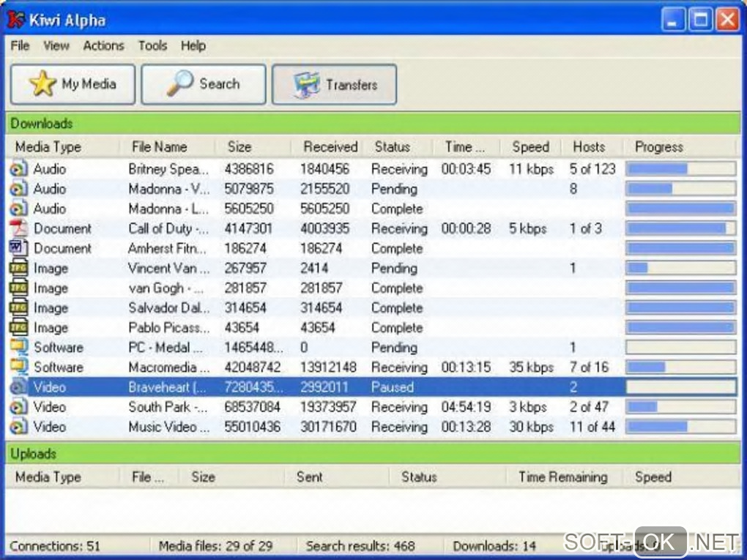Click the Paused status of Braveheart
This screenshot has height=560, width=747.
392,387
